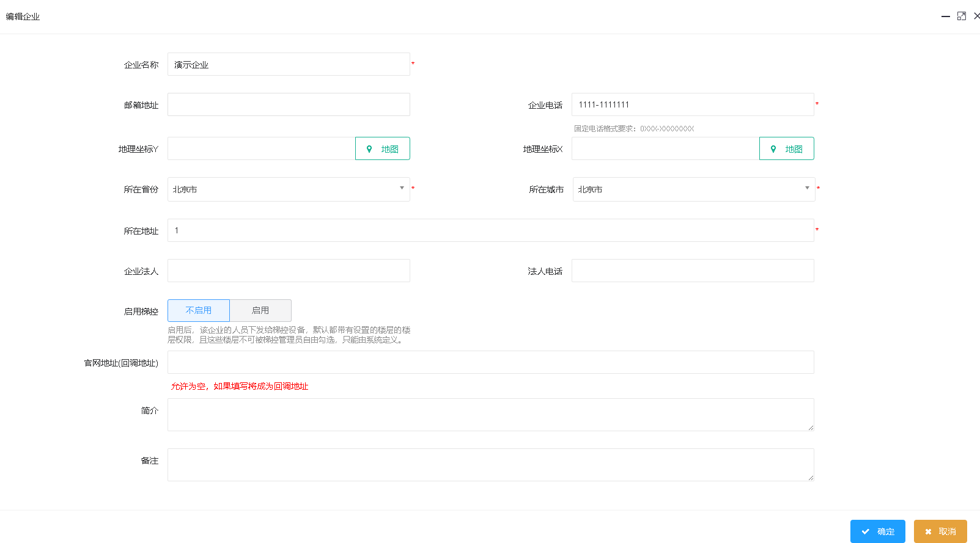
Task: Focus the 官网地址(回调地址) input field
Action: pos(491,362)
